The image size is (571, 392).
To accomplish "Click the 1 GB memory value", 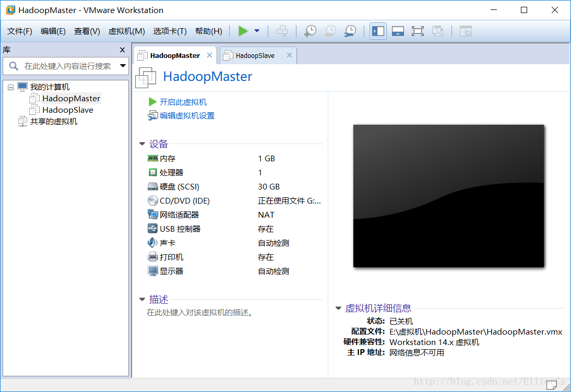I will 266,159.
